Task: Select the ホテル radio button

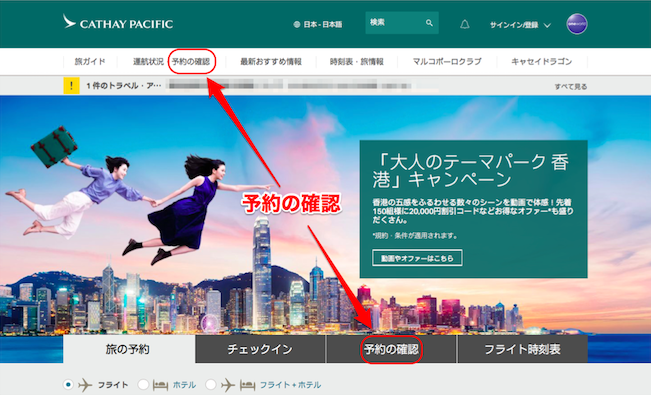Action: click(143, 385)
